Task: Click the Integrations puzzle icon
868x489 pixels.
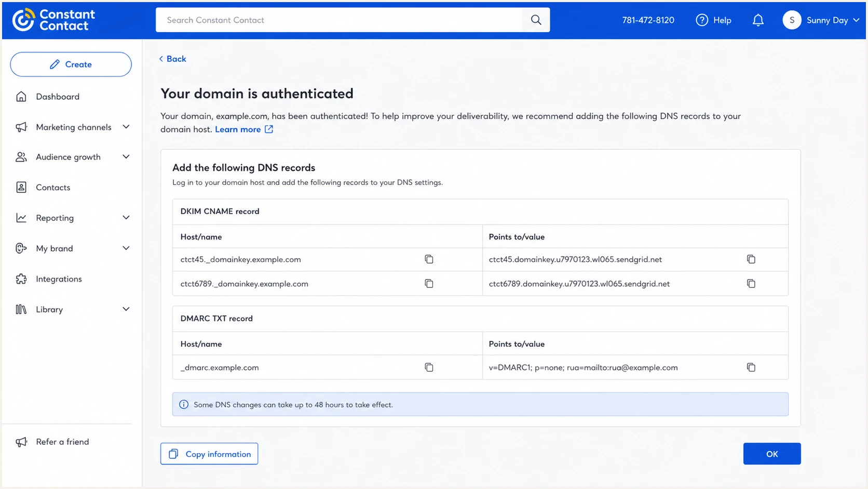Action: pos(21,279)
